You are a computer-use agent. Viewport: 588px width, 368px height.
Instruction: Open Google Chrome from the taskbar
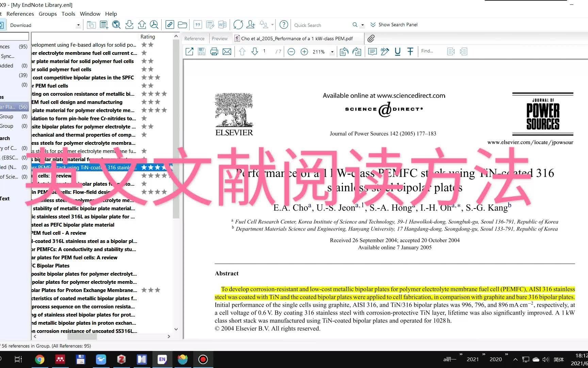click(x=39, y=359)
